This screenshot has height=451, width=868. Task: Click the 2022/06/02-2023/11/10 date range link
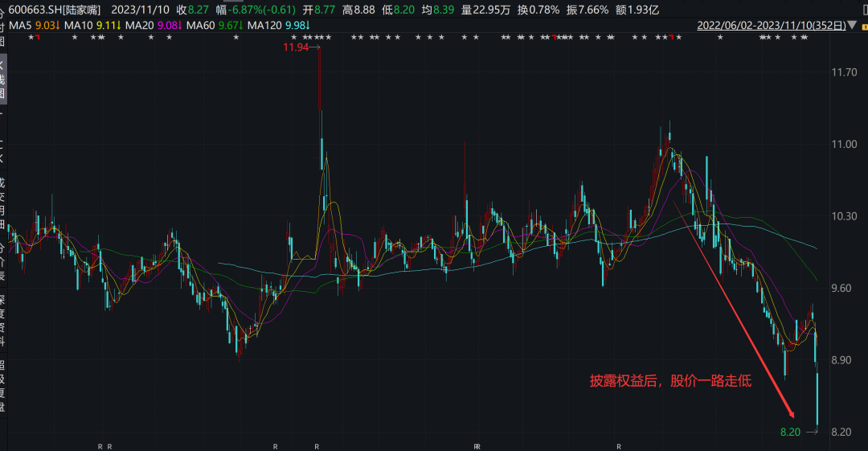[771, 26]
